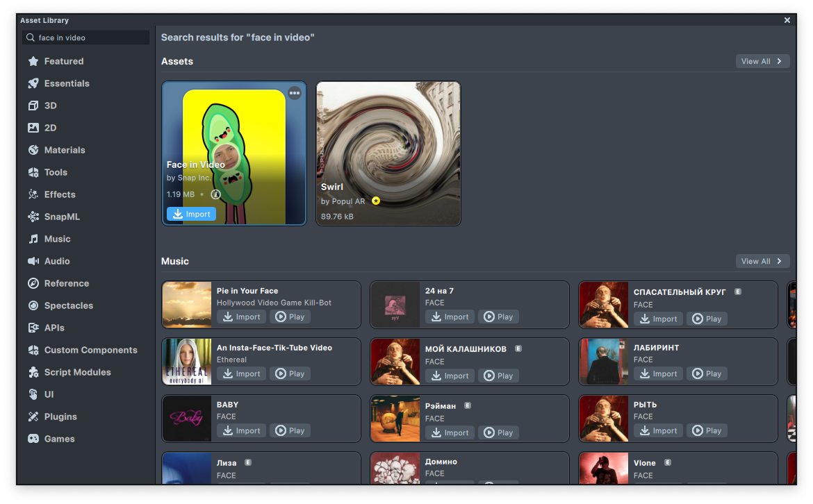Click the Materials sphere icon
Image resolution: width=813 pixels, height=504 pixels.
[33, 150]
